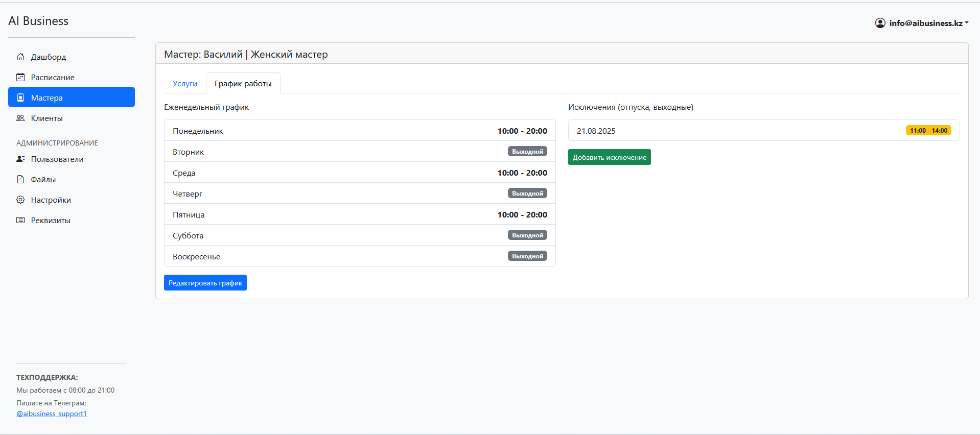The height and width of the screenshot is (435, 980).
Task: Switch to the Услуги tab
Action: pyautogui.click(x=185, y=83)
